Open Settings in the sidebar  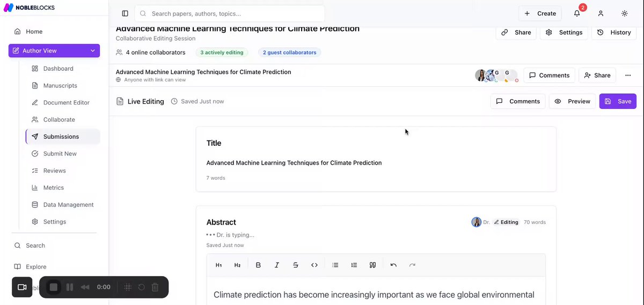pyautogui.click(x=55, y=222)
